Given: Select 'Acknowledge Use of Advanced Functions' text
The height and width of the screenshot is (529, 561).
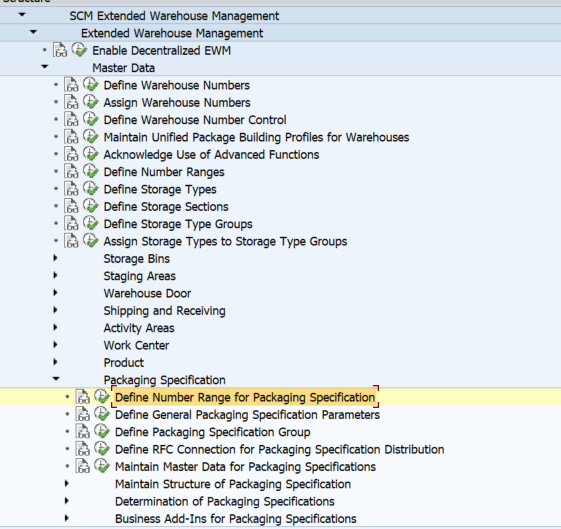Looking at the screenshot, I should pyautogui.click(x=211, y=155).
